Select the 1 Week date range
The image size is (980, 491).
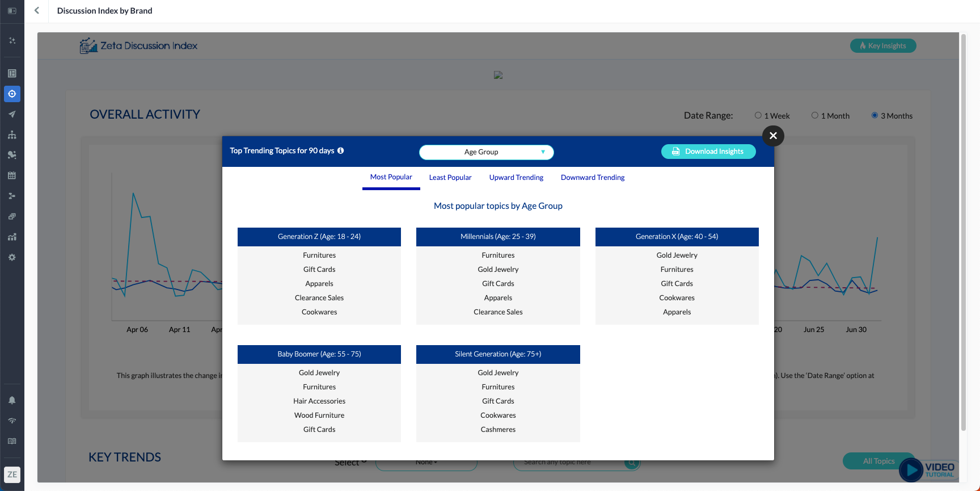click(758, 115)
